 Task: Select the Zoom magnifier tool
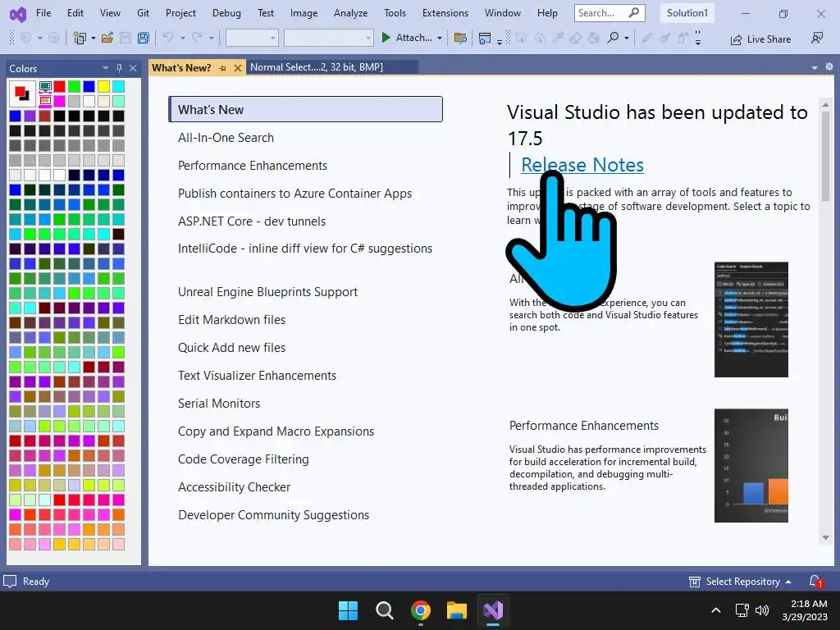(613, 38)
